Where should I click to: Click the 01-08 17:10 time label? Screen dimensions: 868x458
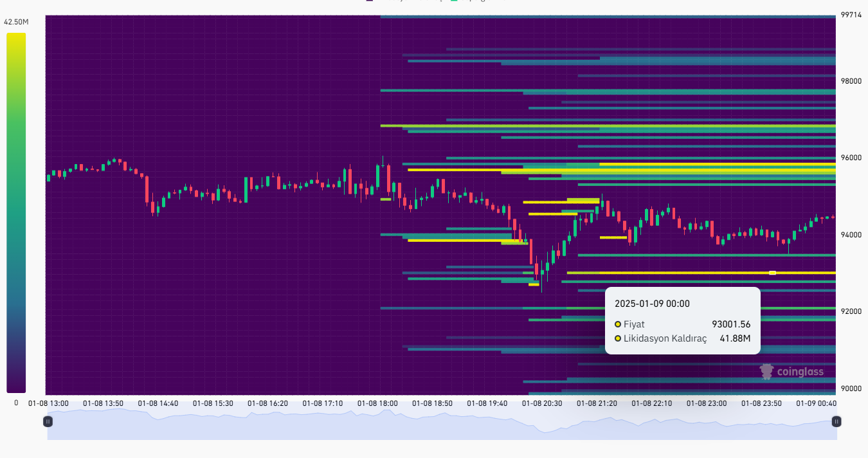tap(322, 403)
